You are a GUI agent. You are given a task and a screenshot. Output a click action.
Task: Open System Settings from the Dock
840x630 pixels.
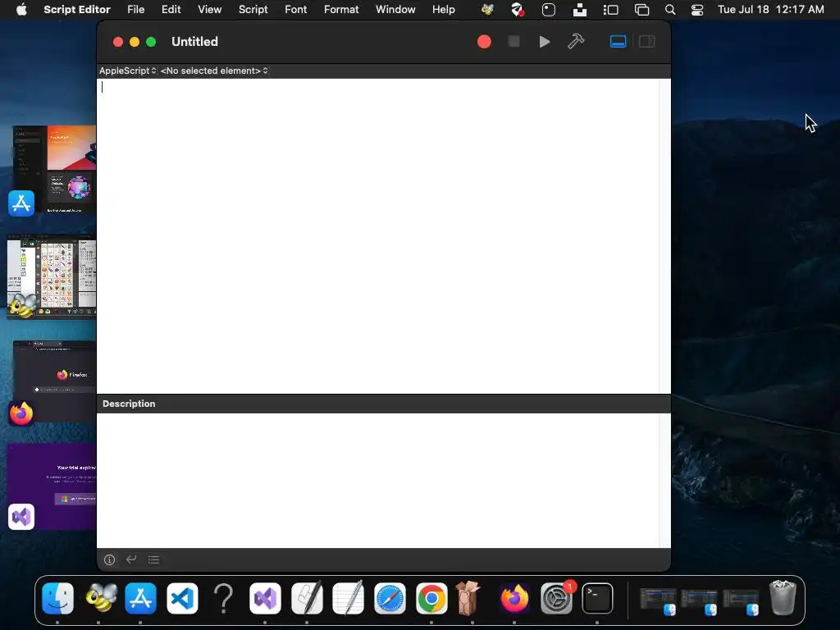pyautogui.click(x=556, y=598)
